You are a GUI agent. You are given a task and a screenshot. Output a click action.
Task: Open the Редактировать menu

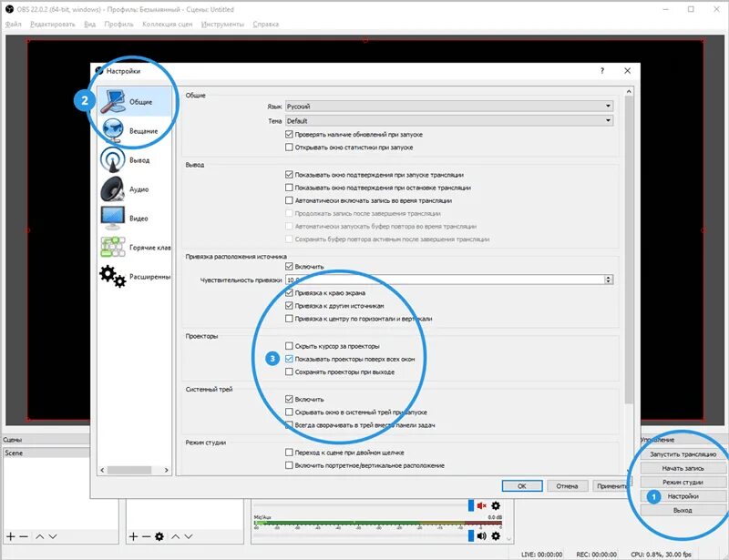pos(53,25)
